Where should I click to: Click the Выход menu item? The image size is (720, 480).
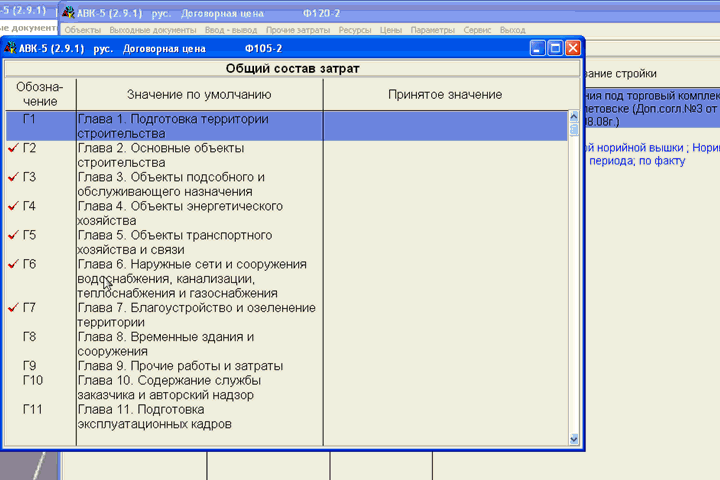click(x=512, y=30)
